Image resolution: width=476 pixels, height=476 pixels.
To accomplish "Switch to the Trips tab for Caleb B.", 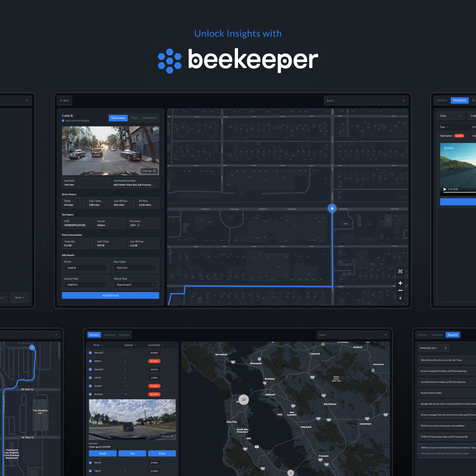I will tap(134, 118).
